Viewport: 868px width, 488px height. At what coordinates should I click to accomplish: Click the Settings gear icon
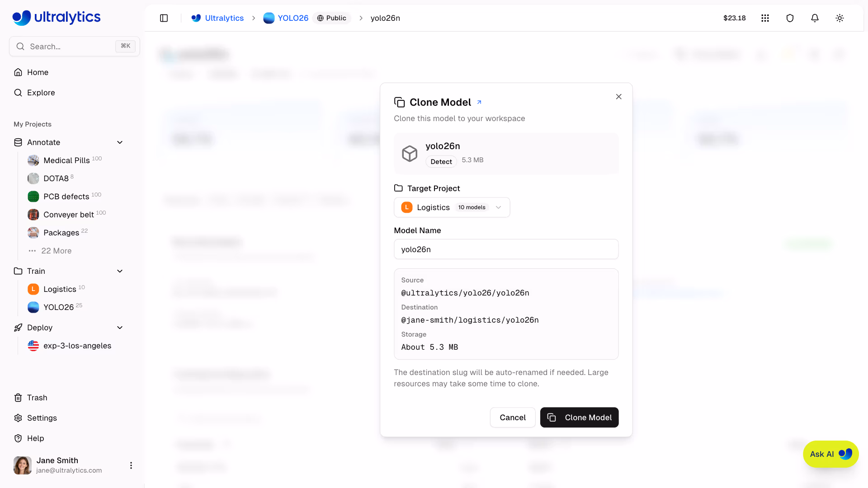[18, 418]
